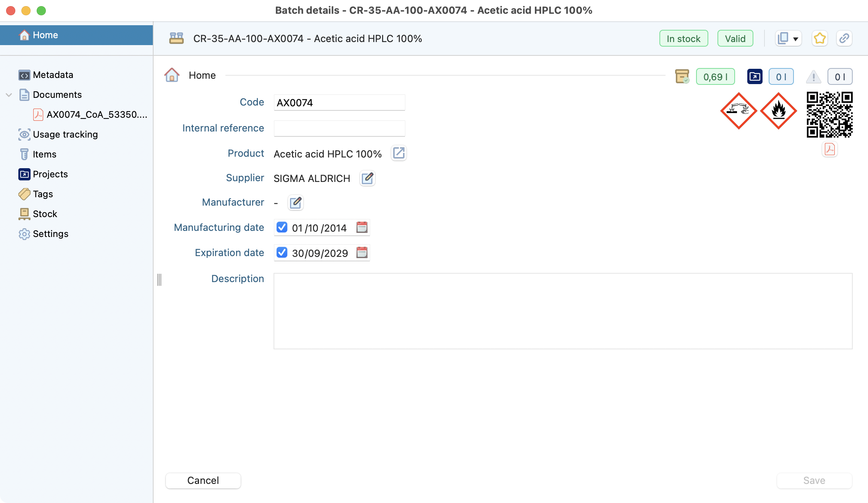
Task: Uncheck the Manufacturing date checkbox
Action: tap(282, 227)
